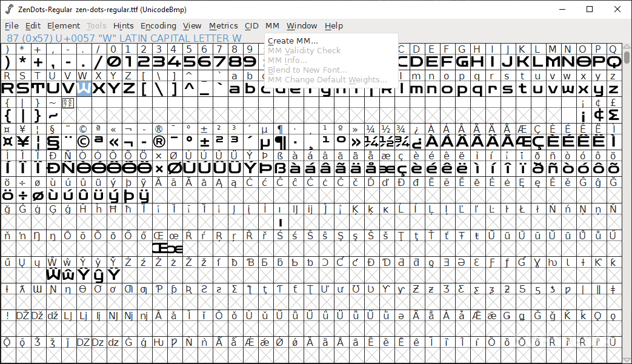The height and width of the screenshot is (364, 632).
Task: Click the scrollbar down arrow
Action: pos(627,360)
